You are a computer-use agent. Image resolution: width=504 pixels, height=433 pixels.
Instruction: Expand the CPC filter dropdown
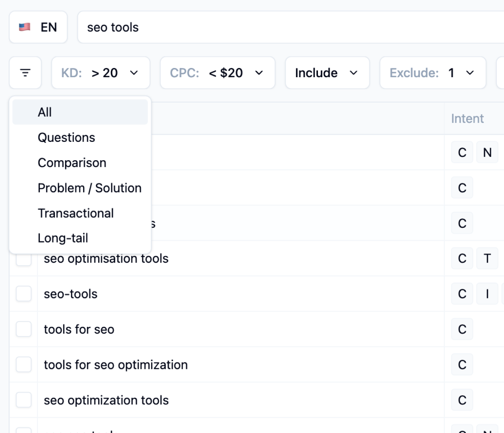217,73
